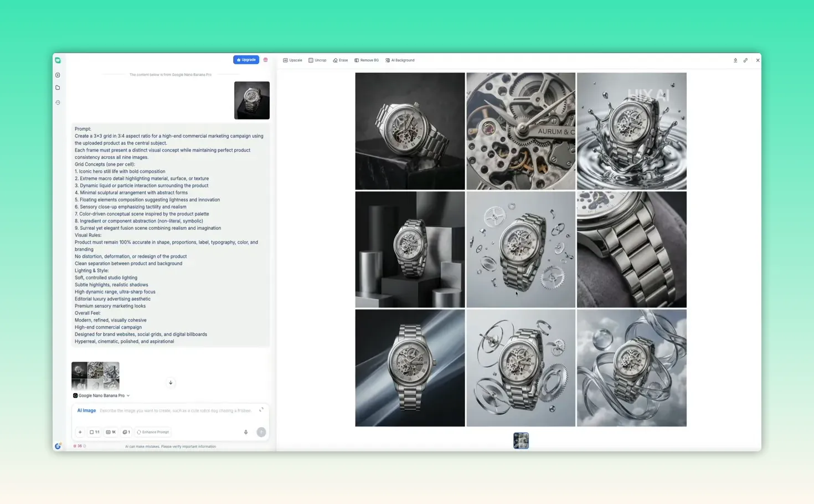Click the content source notice text
Image resolution: width=814 pixels, height=504 pixels.
171,74
